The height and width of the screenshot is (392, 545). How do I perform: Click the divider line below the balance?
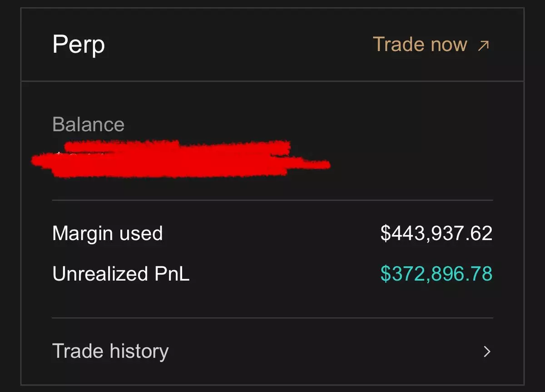272,200
